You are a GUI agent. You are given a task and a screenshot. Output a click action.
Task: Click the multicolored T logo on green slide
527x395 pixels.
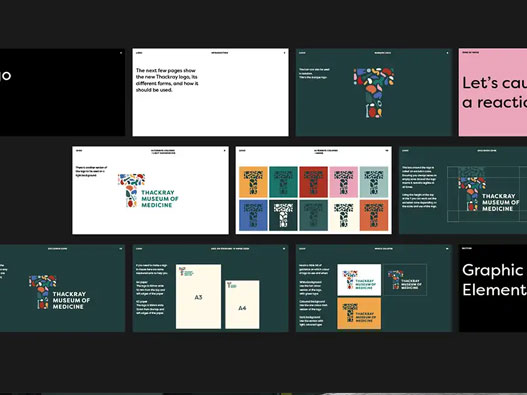(x=374, y=93)
